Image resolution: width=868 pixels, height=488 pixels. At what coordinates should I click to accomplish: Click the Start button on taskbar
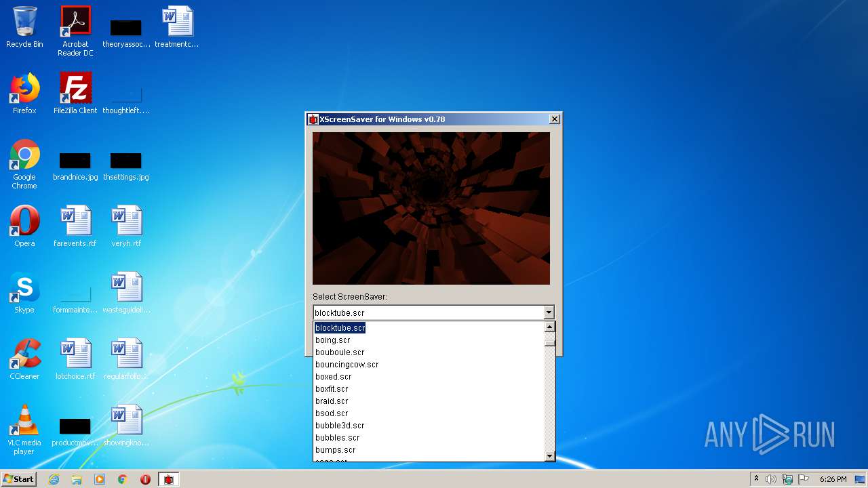tap(19, 479)
